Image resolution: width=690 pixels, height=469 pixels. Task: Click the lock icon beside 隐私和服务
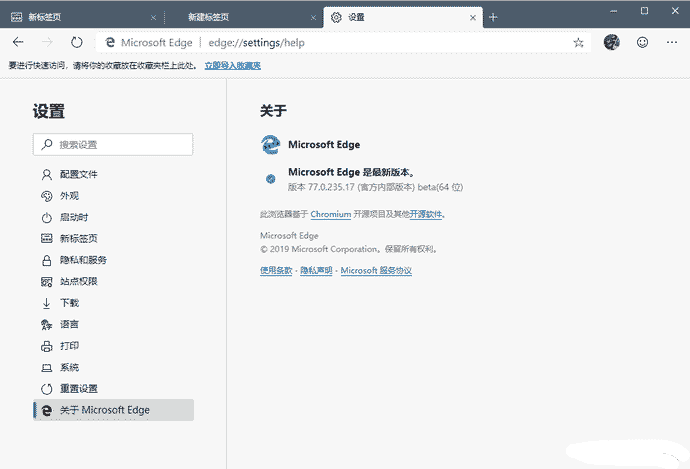46,260
